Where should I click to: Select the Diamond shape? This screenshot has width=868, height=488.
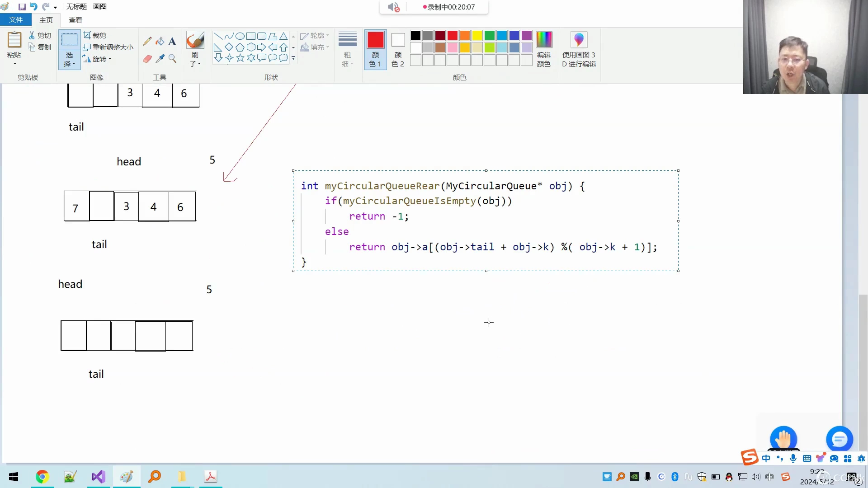tap(229, 47)
